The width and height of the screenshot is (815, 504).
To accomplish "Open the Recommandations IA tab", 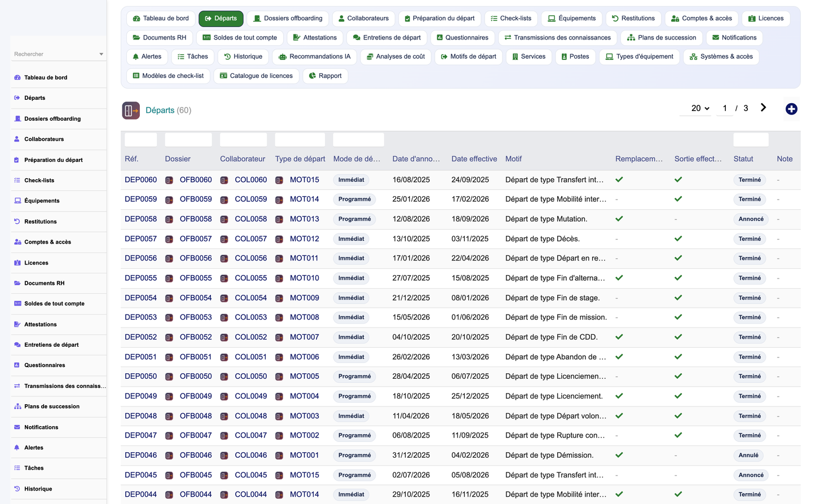I will point(315,57).
